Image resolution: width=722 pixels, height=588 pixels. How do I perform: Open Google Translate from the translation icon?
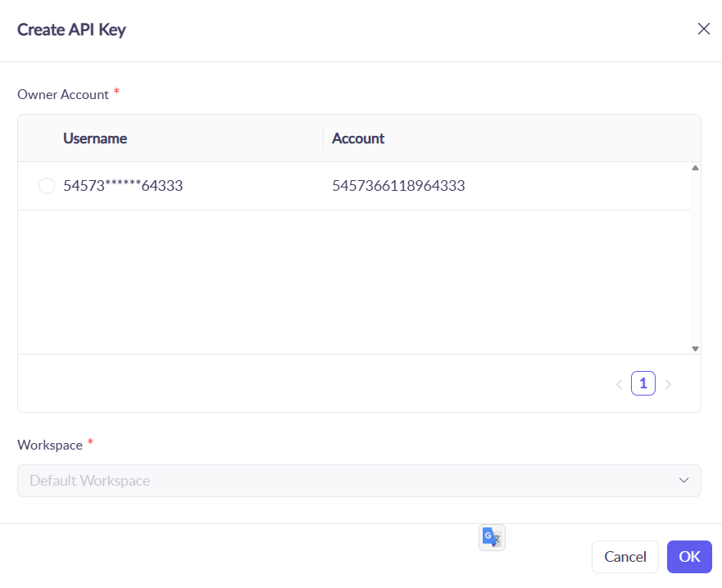tap(492, 537)
